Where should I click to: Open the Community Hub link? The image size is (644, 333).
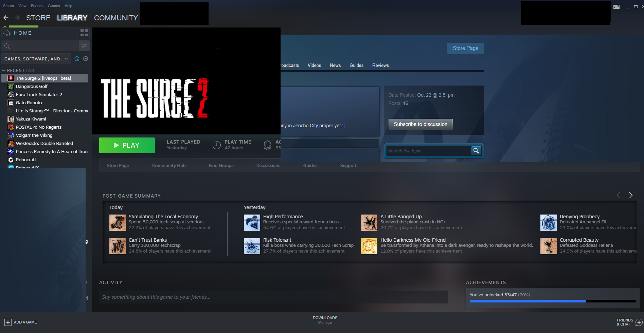click(169, 166)
